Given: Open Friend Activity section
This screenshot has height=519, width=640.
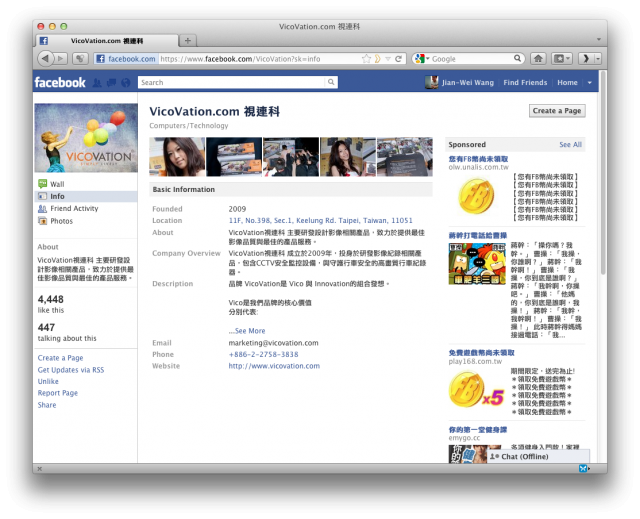Looking at the screenshot, I should coord(74,208).
